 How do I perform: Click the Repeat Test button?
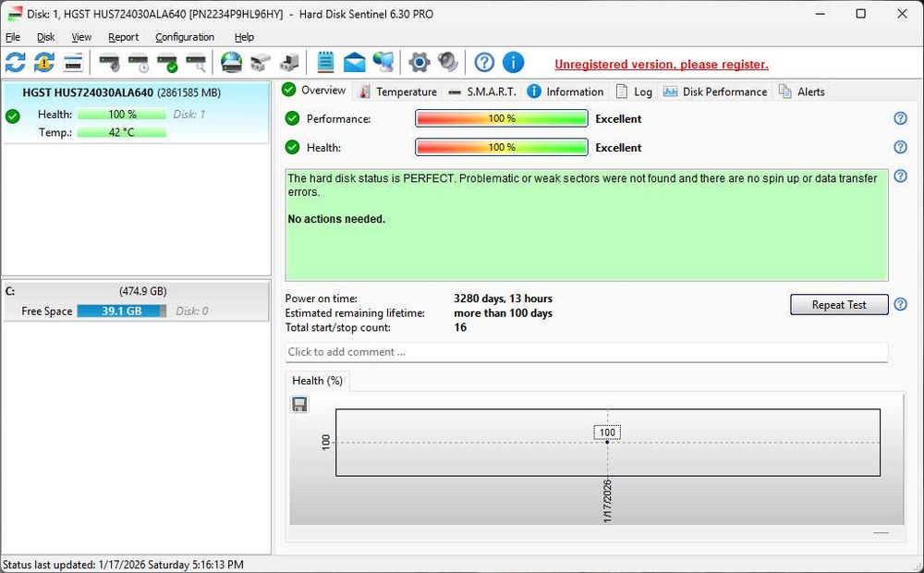point(839,305)
